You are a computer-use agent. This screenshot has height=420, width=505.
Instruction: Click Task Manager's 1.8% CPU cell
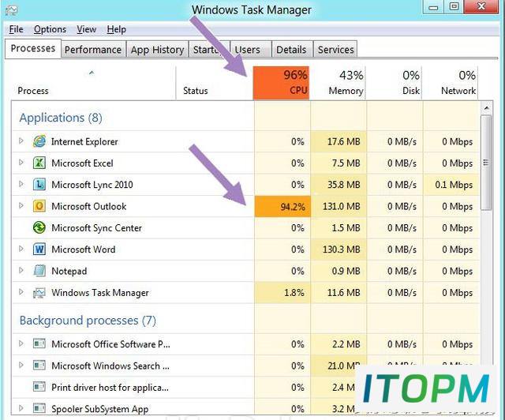(x=282, y=293)
